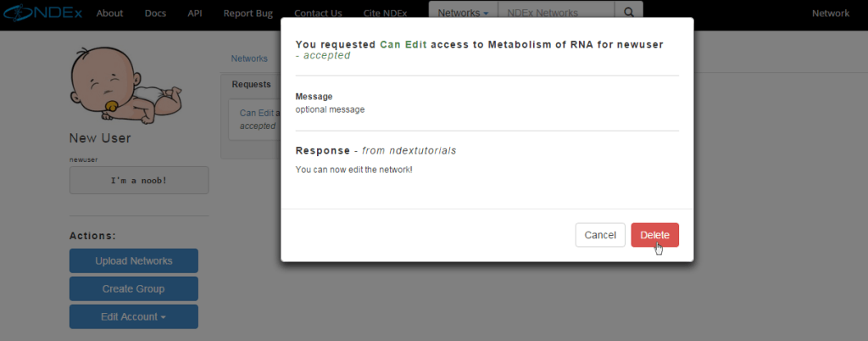Image resolution: width=868 pixels, height=341 pixels.
Task: Click the baby avatar profile image
Action: (x=126, y=84)
